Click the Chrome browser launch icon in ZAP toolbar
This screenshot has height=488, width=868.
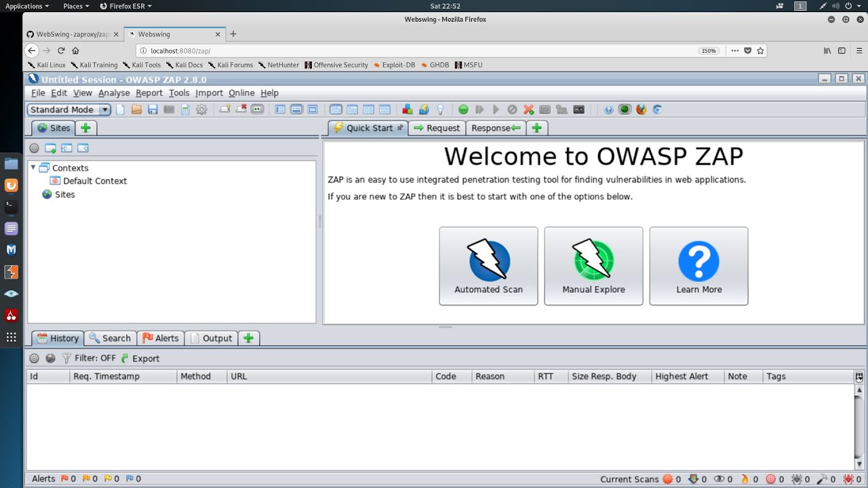click(x=657, y=110)
